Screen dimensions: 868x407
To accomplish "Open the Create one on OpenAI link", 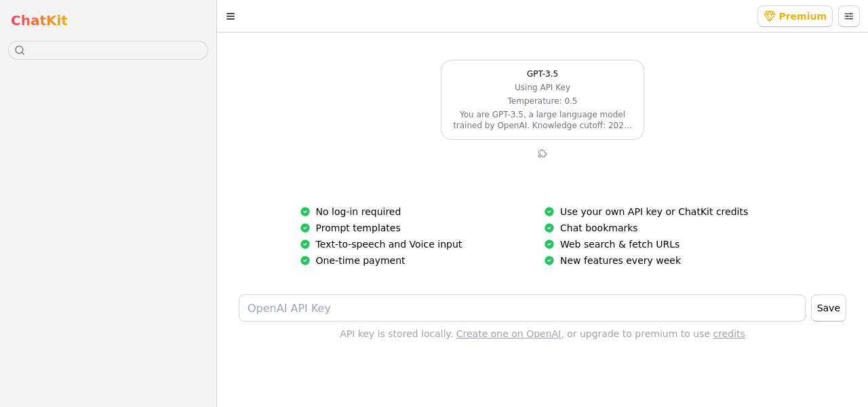I will pyautogui.click(x=509, y=334).
